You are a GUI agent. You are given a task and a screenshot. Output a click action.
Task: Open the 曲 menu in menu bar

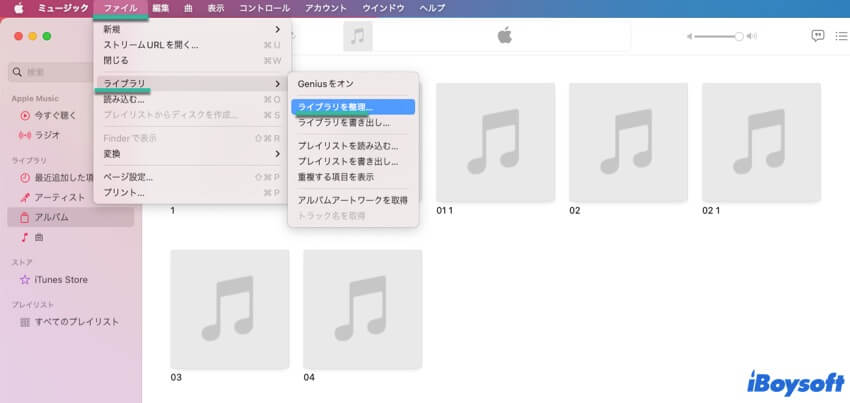[188, 8]
